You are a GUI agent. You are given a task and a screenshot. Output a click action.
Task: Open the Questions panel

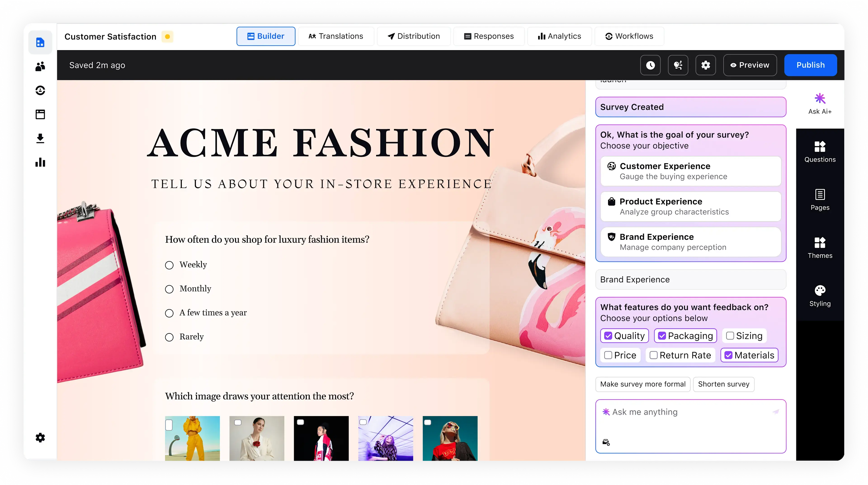click(819, 152)
